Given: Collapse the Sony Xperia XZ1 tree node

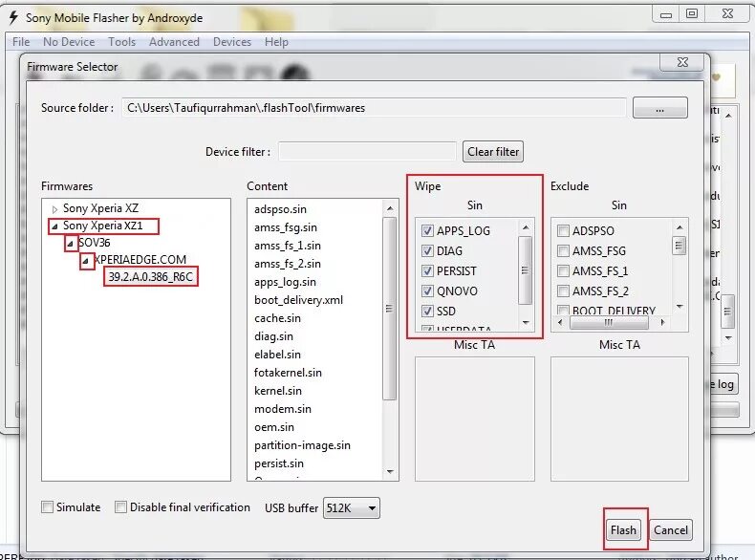Looking at the screenshot, I should 54,226.
